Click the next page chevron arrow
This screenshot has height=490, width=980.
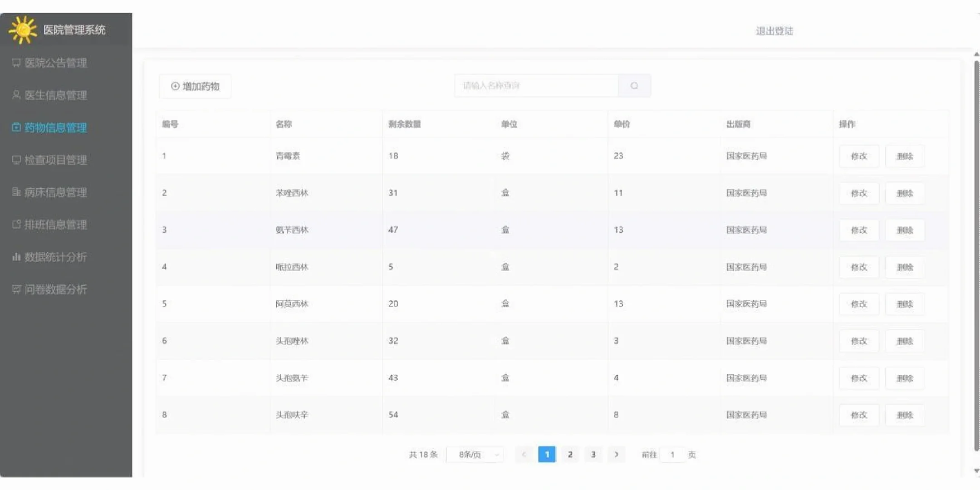(617, 454)
